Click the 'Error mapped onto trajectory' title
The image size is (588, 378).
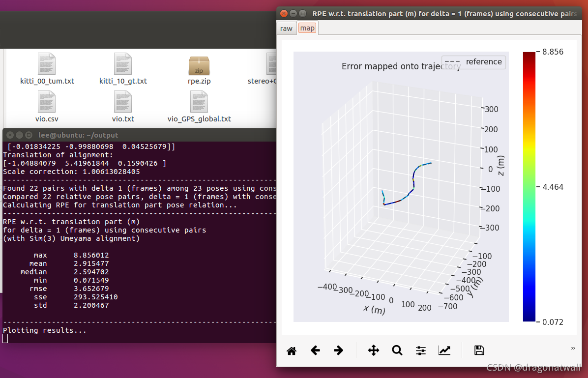[401, 66]
